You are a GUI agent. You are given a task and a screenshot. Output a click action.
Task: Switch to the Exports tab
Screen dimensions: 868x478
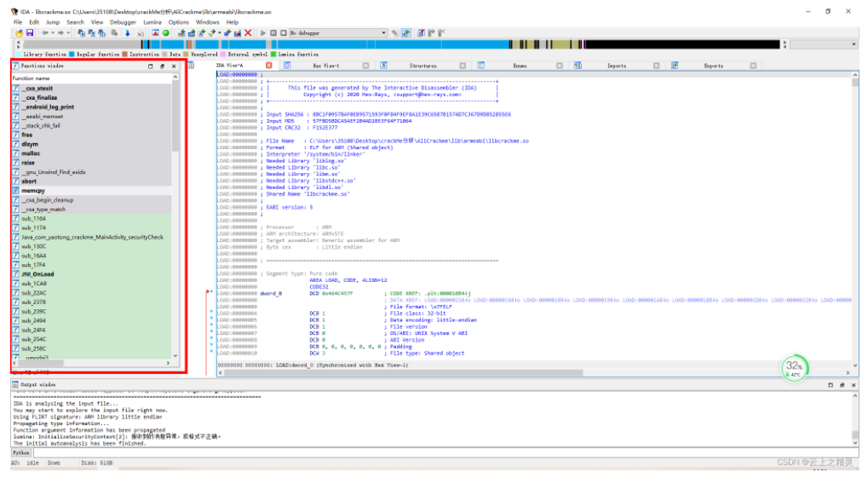tap(714, 66)
